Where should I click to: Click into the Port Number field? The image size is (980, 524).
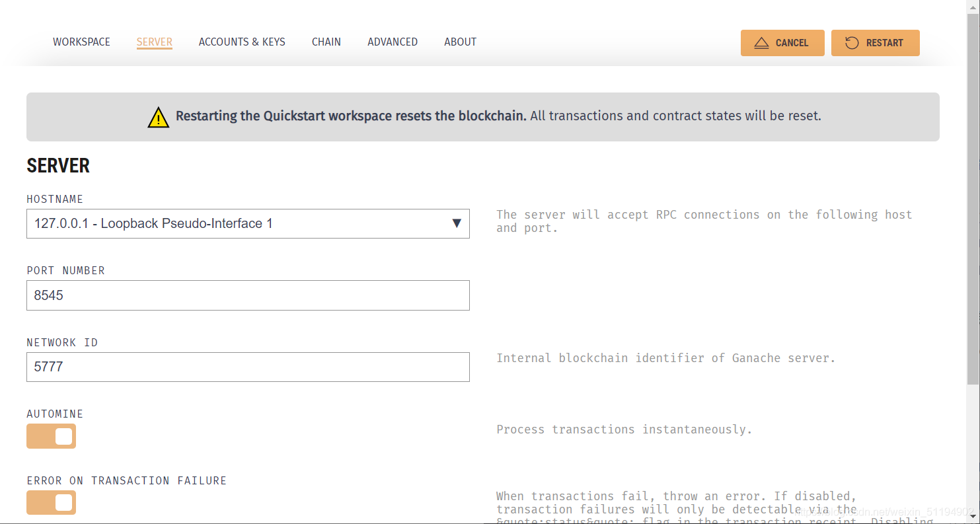[248, 295]
